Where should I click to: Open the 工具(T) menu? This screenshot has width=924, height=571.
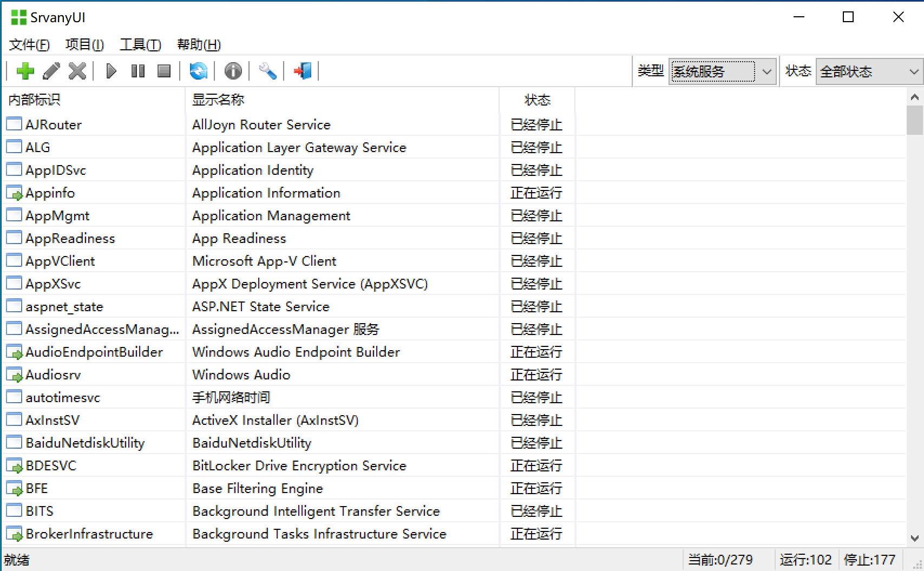coord(140,44)
